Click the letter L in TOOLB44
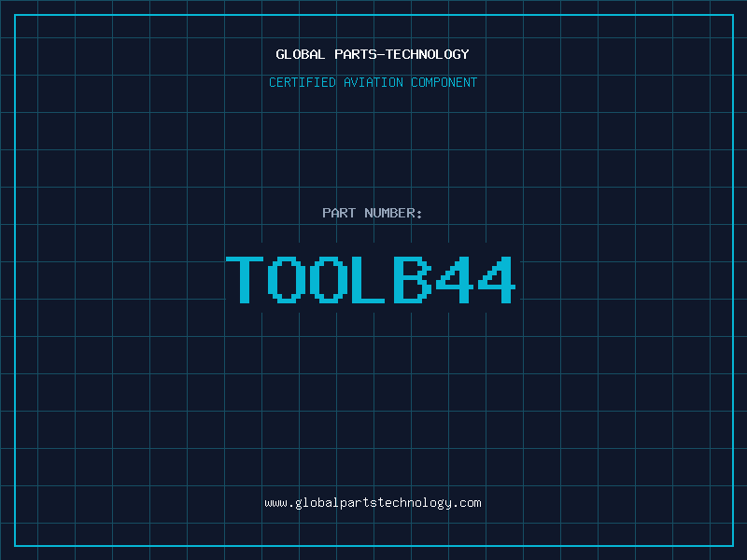The width and height of the screenshot is (747, 560). click(x=370, y=279)
